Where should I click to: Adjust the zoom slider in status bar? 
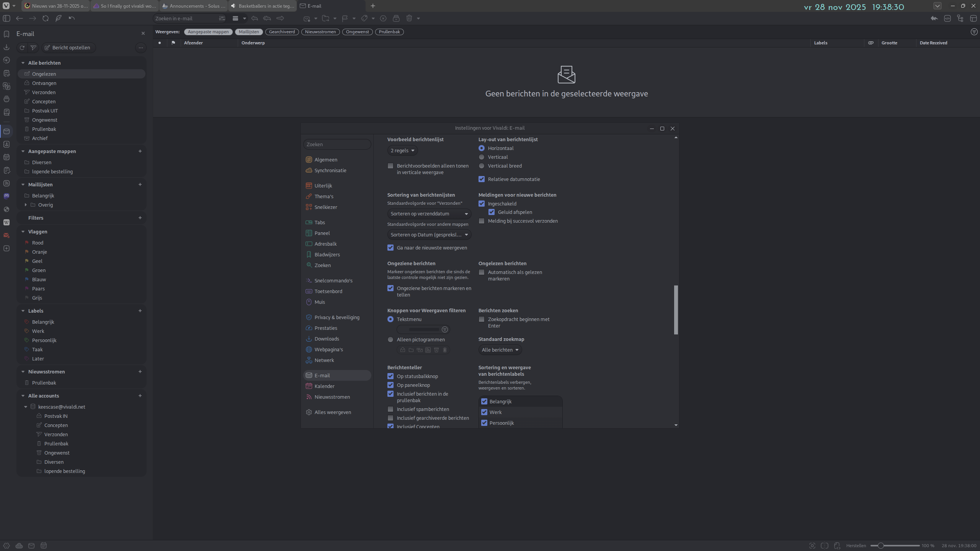pos(881,546)
